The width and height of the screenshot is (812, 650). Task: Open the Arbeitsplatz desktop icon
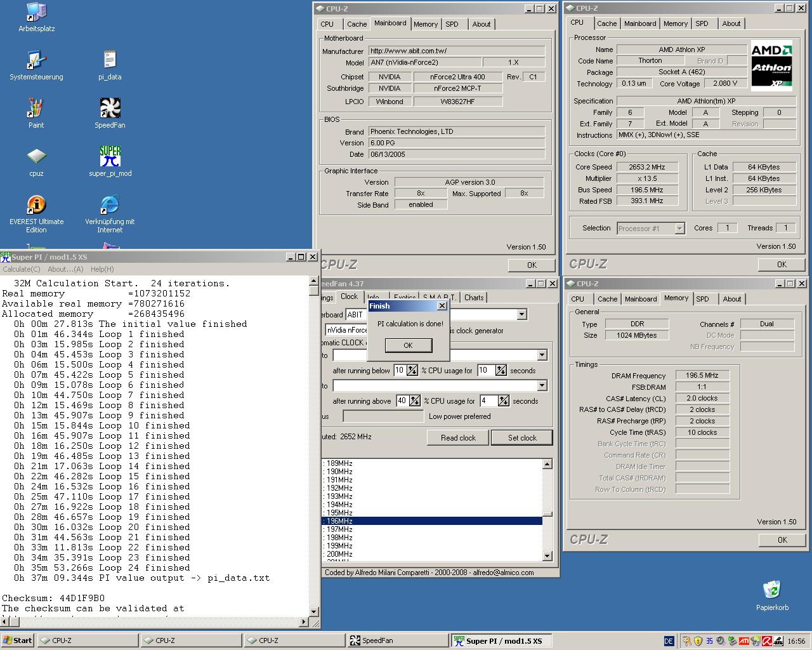tap(36, 17)
